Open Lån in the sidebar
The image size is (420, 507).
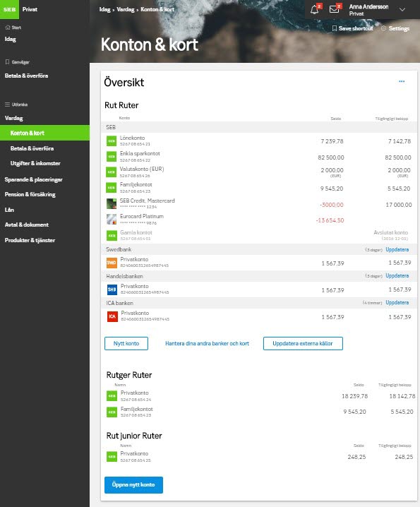(x=9, y=210)
